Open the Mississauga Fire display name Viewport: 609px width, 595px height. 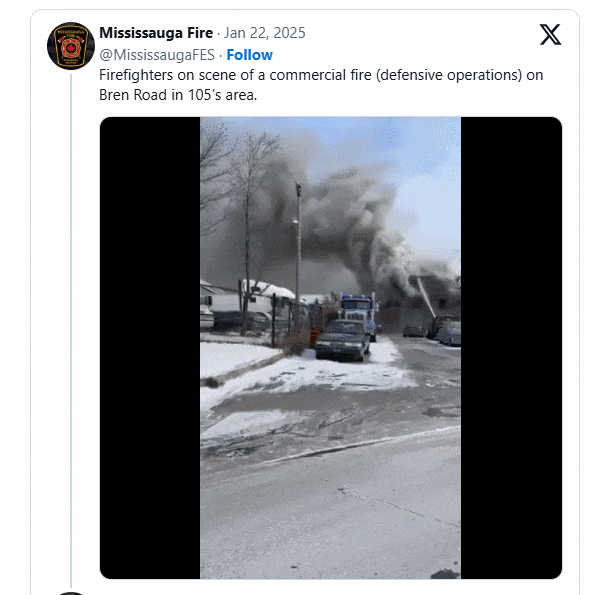[x=156, y=33]
